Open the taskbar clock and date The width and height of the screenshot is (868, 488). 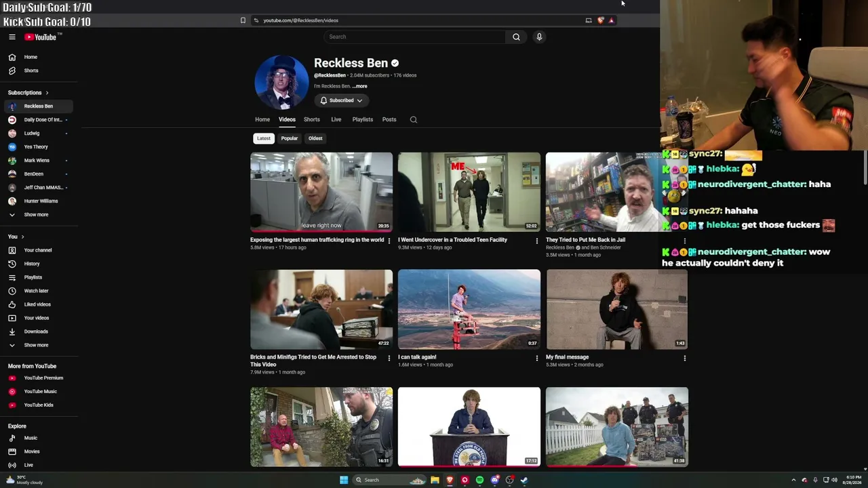coord(852,480)
